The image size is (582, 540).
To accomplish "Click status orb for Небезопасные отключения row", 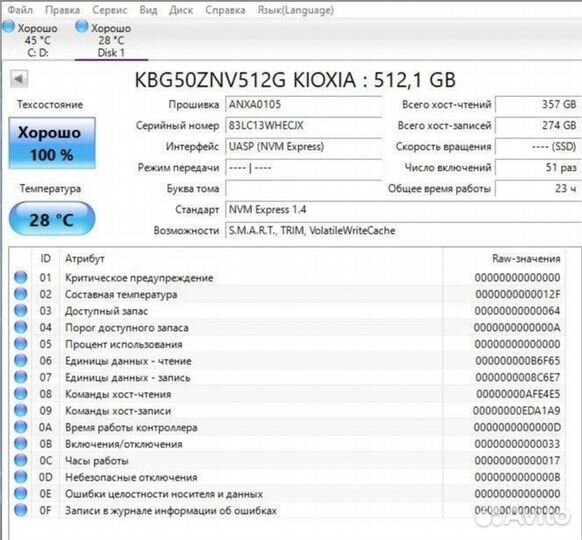I will (x=21, y=477).
